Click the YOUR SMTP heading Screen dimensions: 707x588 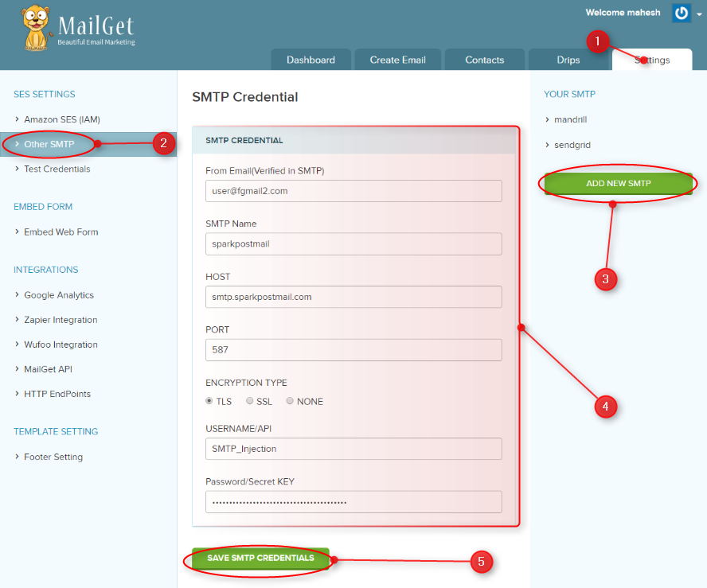pyautogui.click(x=569, y=94)
